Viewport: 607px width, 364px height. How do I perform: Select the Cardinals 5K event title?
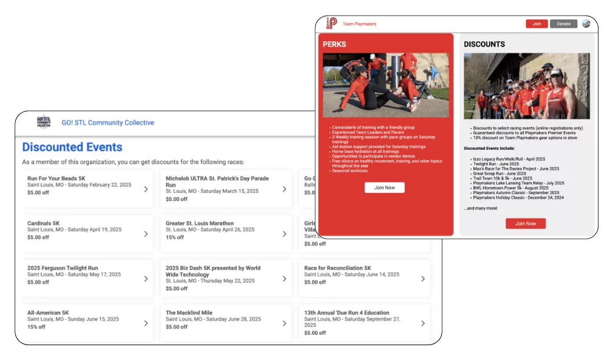[43, 223]
